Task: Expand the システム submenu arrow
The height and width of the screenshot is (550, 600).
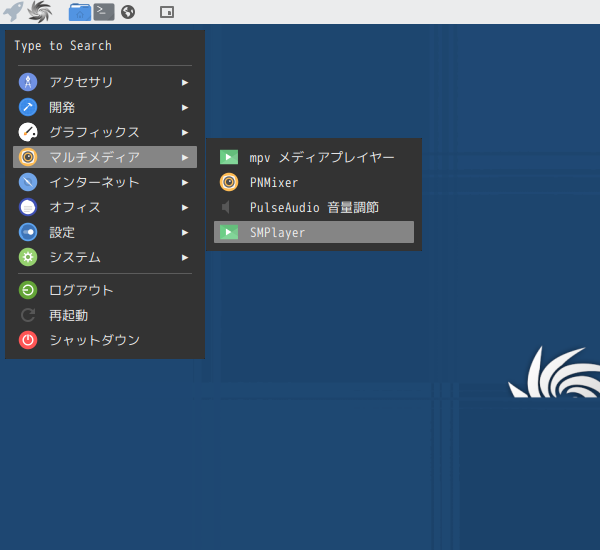Action: (x=185, y=257)
